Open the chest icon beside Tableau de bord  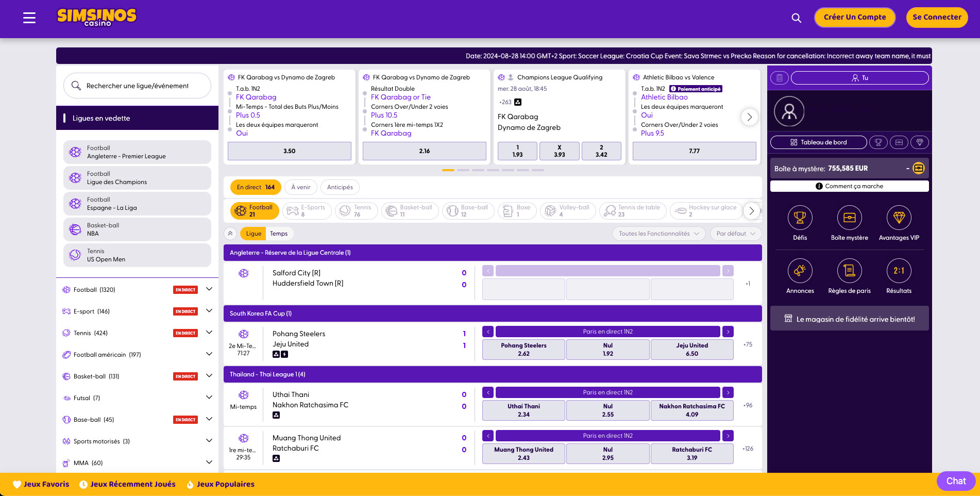point(899,142)
